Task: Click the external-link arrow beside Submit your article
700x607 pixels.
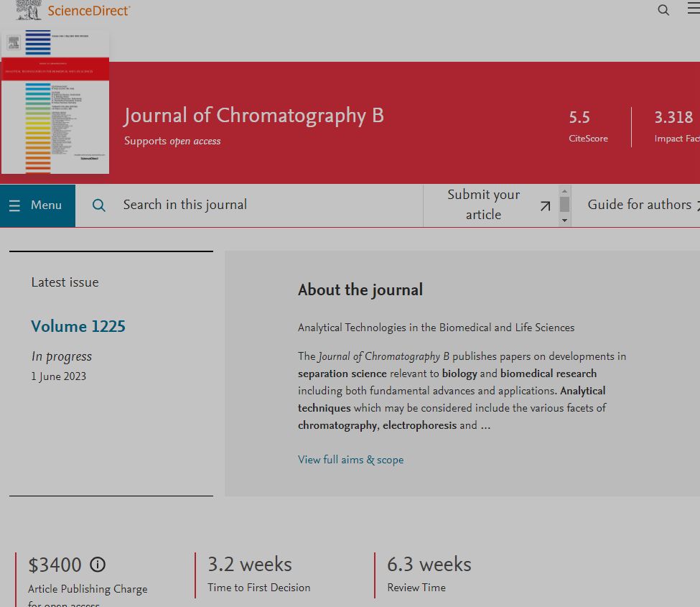Action: (545, 206)
